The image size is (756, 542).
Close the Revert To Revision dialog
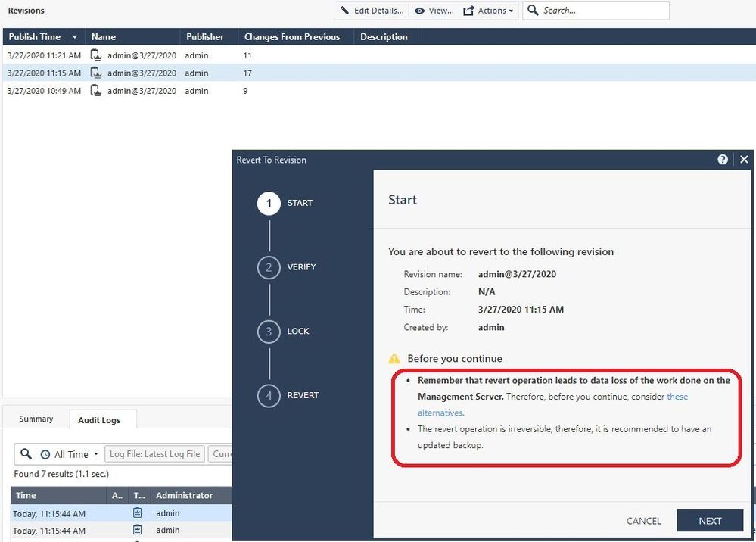[x=744, y=160]
